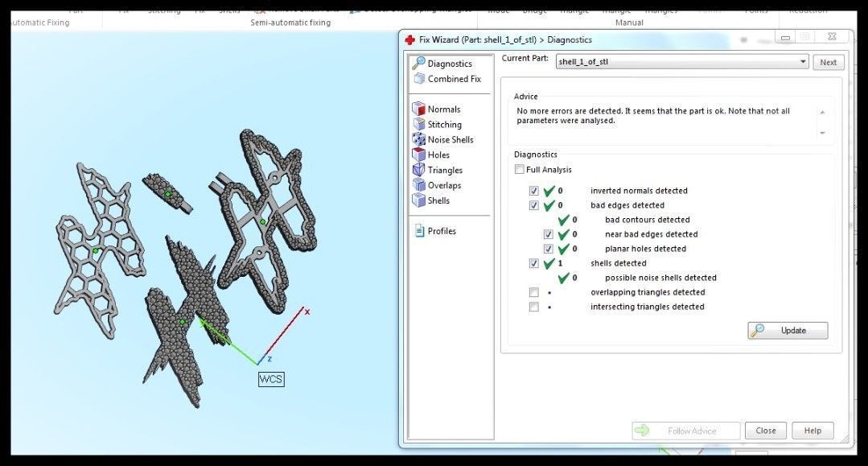Select the Normals icon in sidebar
Viewport: 868px width, 466px height.
click(x=418, y=109)
